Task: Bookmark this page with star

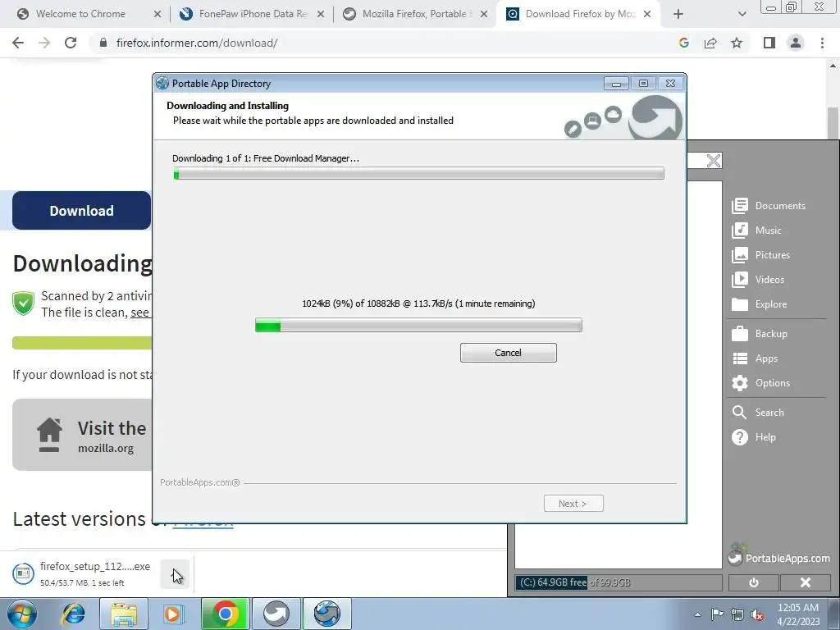Action: (x=737, y=43)
